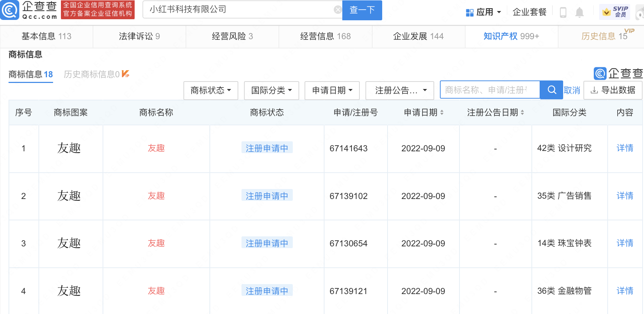Screen dimensions: 644x314
Task: Switch to 企业发展 144 tab
Action: tap(418, 36)
